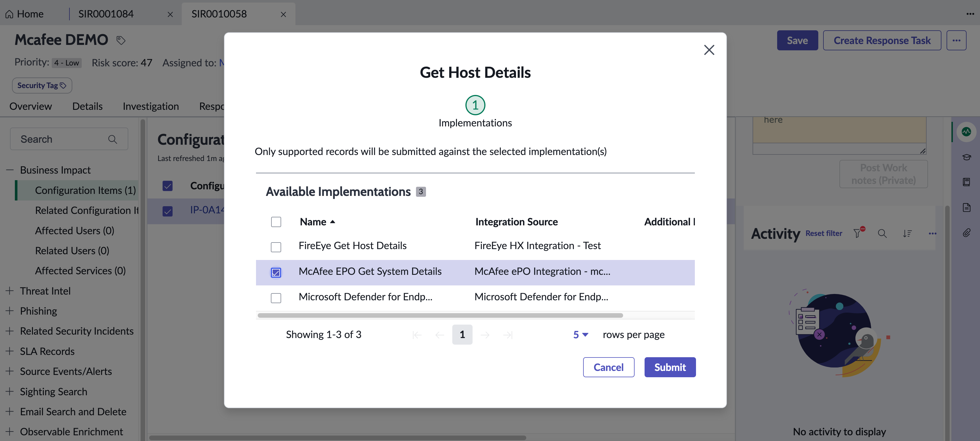Expand the Threat Intel section
The height and width of the screenshot is (441, 980).
point(10,291)
